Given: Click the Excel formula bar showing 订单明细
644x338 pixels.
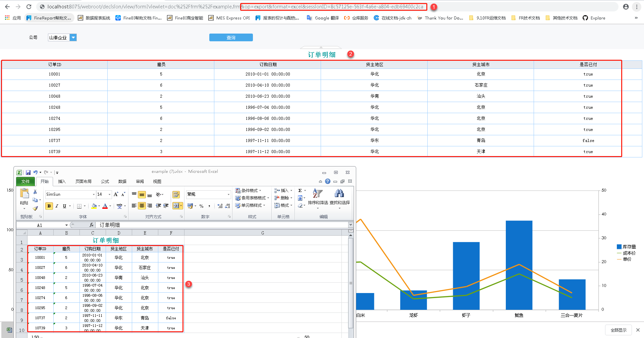Looking at the screenshot, I should click(222, 225).
